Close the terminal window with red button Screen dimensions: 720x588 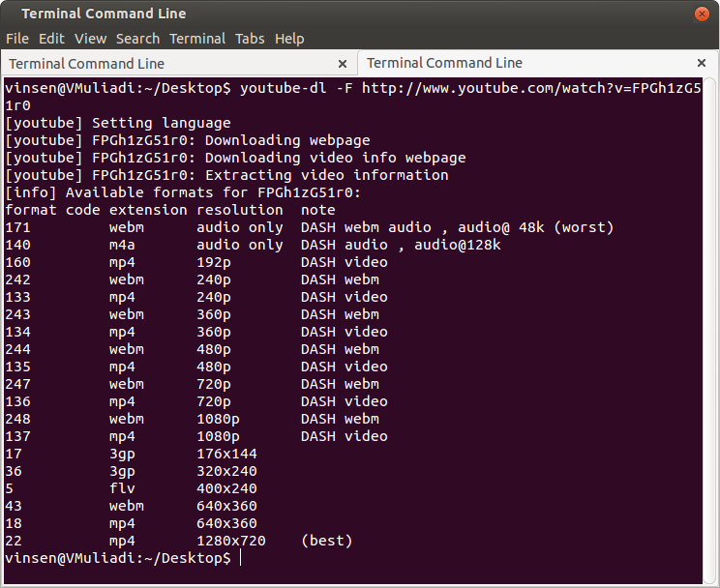tap(702, 15)
